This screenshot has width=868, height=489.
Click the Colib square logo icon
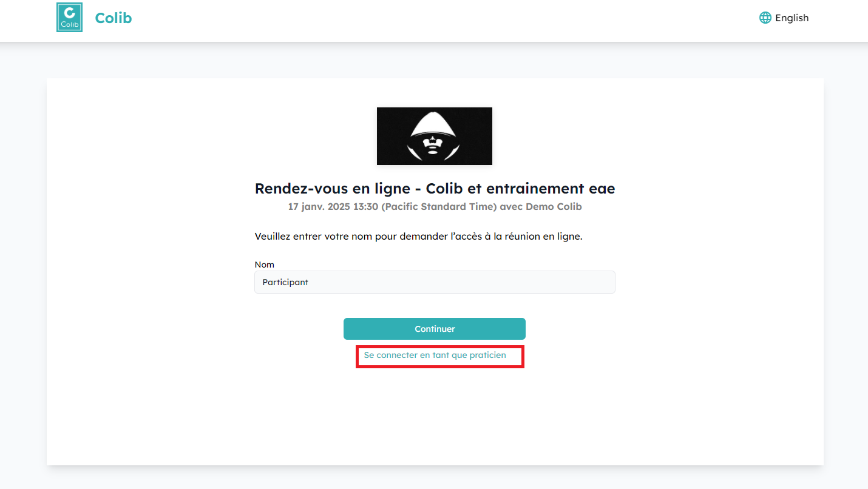[x=69, y=18]
